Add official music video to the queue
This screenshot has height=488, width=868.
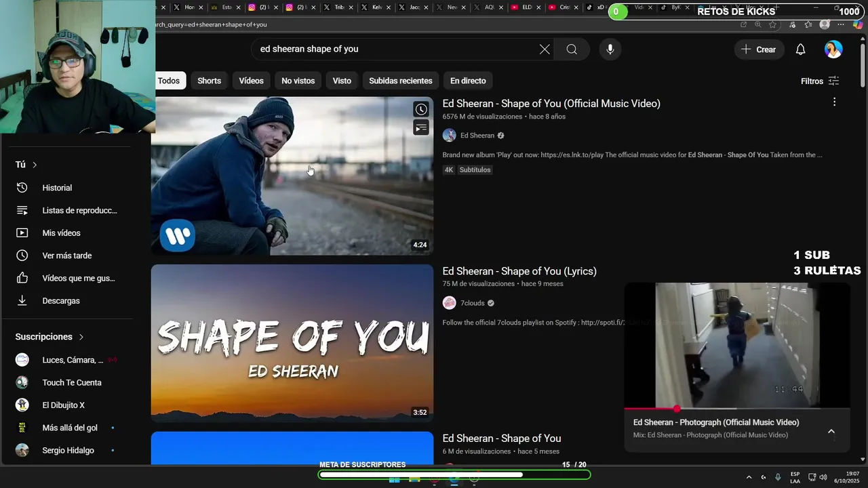tap(421, 127)
